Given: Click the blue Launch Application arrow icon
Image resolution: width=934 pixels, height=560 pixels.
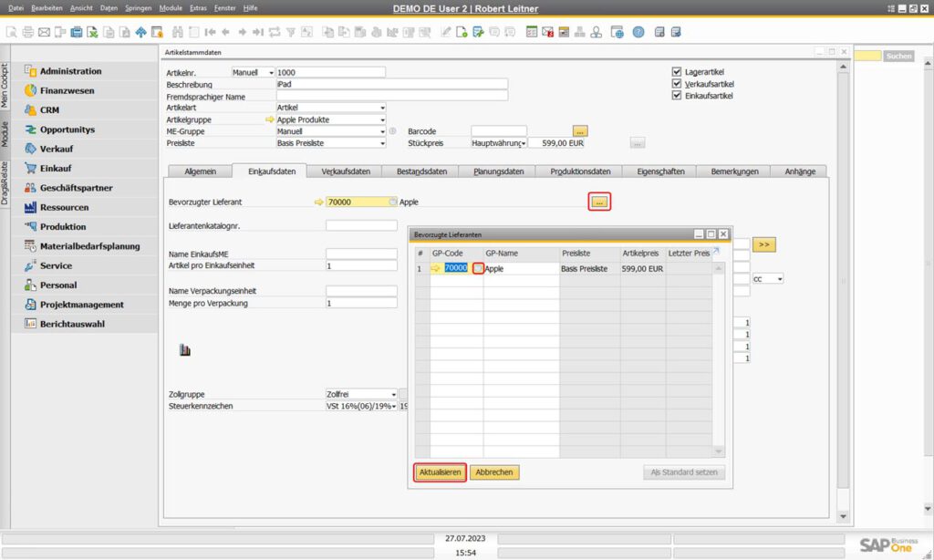Looking at the screenshot, I should click(141, 32).
